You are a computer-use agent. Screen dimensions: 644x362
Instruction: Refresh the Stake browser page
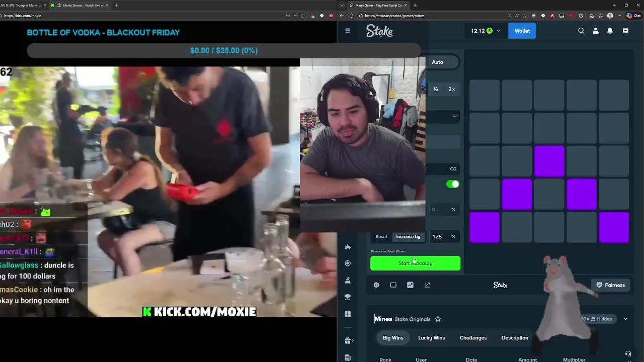pyautogui.click(x=351, y=16)
